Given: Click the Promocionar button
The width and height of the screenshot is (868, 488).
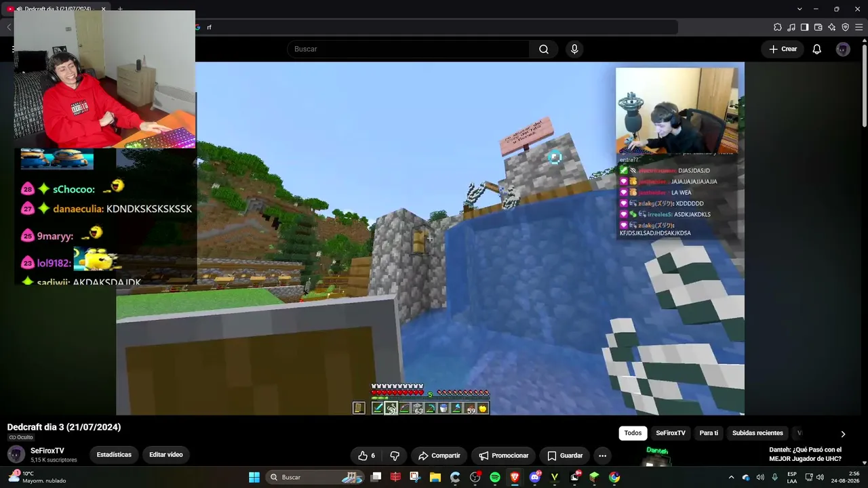Looking at the screenshot, I should click(504, 455).
